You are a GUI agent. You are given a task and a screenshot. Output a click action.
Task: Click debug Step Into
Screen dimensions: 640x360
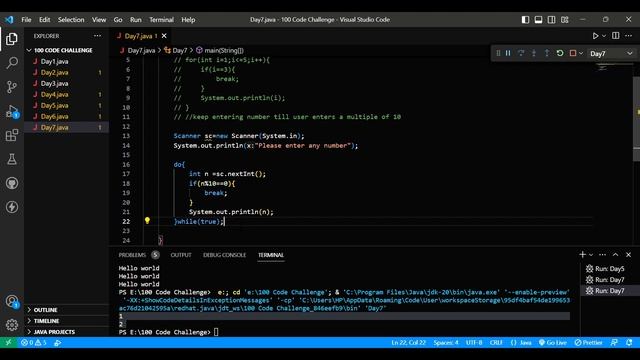pos(534,53)
